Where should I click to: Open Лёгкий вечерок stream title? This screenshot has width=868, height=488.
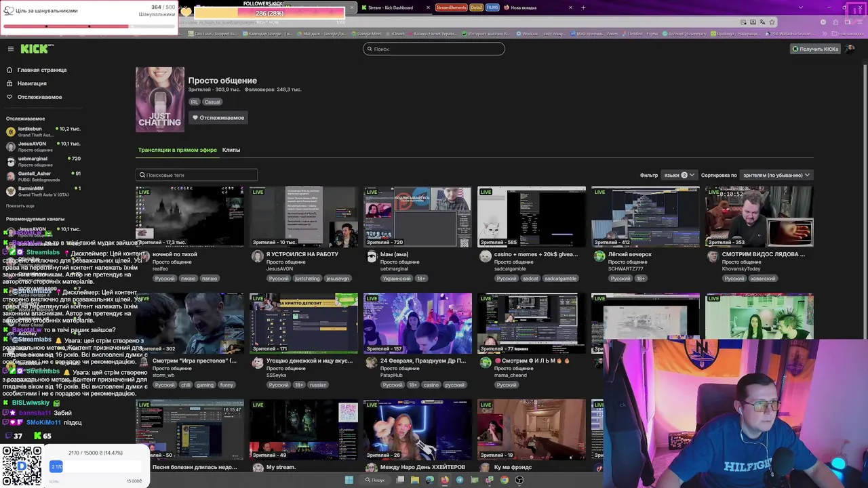pos(630,254)
